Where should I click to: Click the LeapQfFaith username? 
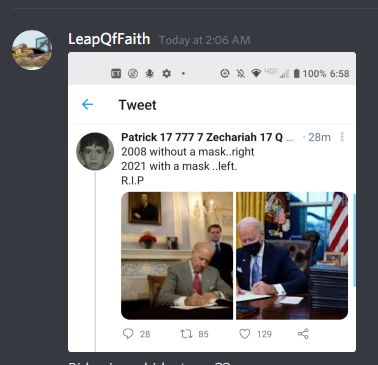pos(109,39)
